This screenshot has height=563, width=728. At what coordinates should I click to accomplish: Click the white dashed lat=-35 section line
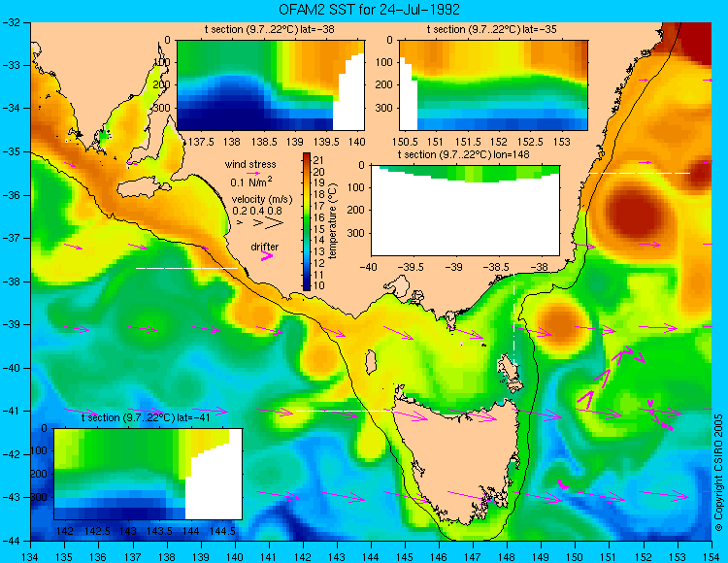click(x=640, y=173)
